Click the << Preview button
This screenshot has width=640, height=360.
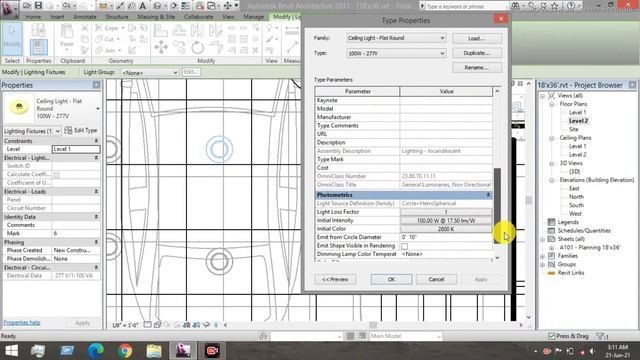coord(335,279)
